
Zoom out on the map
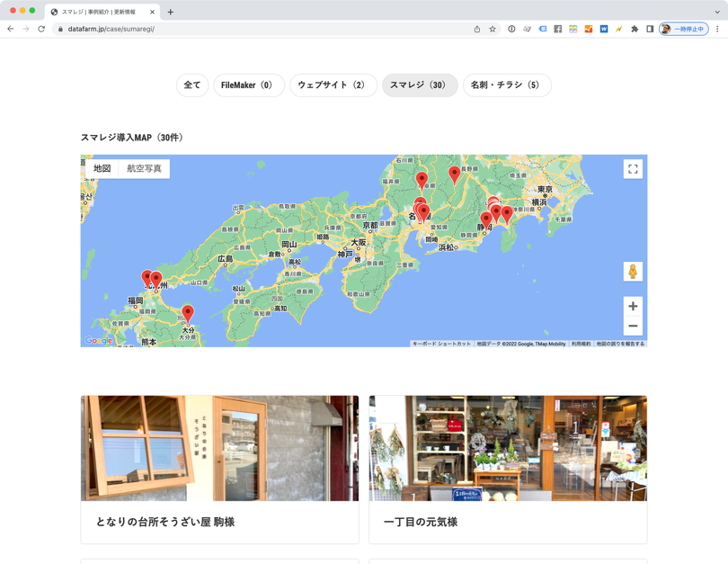[633, 327]
